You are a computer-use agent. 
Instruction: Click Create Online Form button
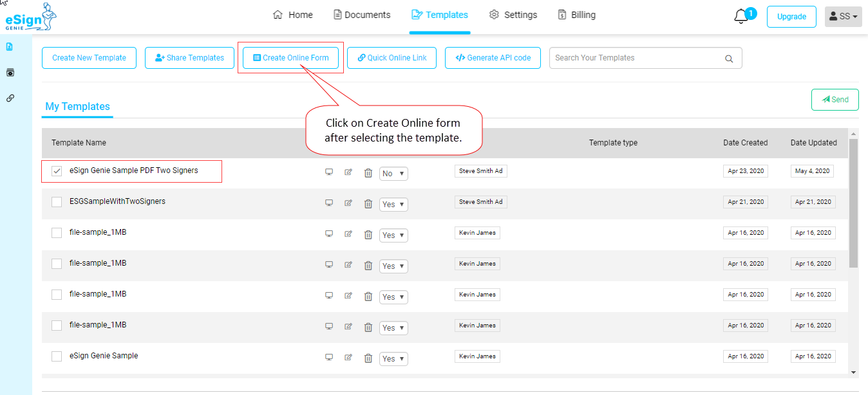click(291, 58)
